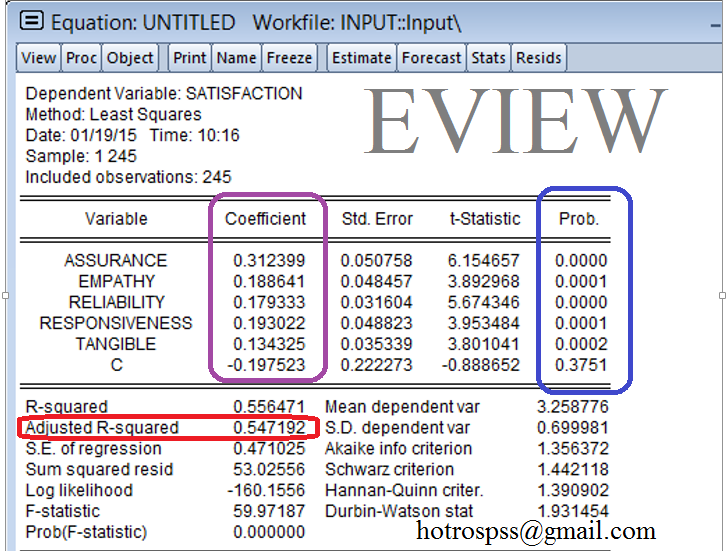Select the EMPATHY variable row label
The height and width of the screenshot is (551, 727).
[x=116, y=281]
